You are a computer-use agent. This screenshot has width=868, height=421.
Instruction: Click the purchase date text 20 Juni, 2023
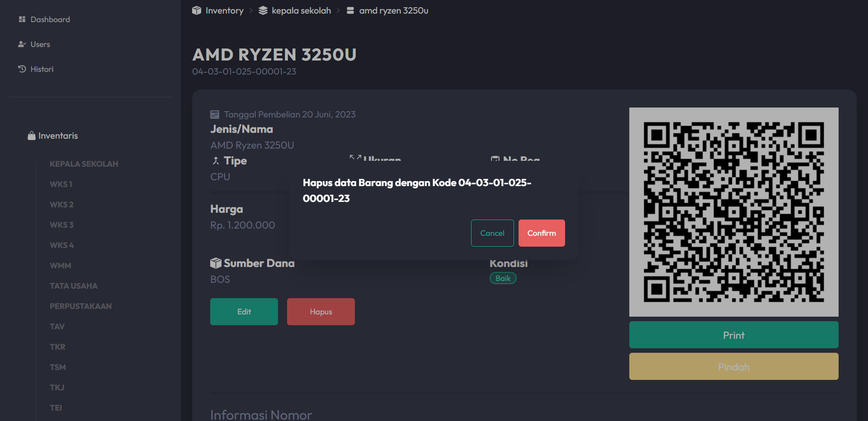[x=329, y=114]
